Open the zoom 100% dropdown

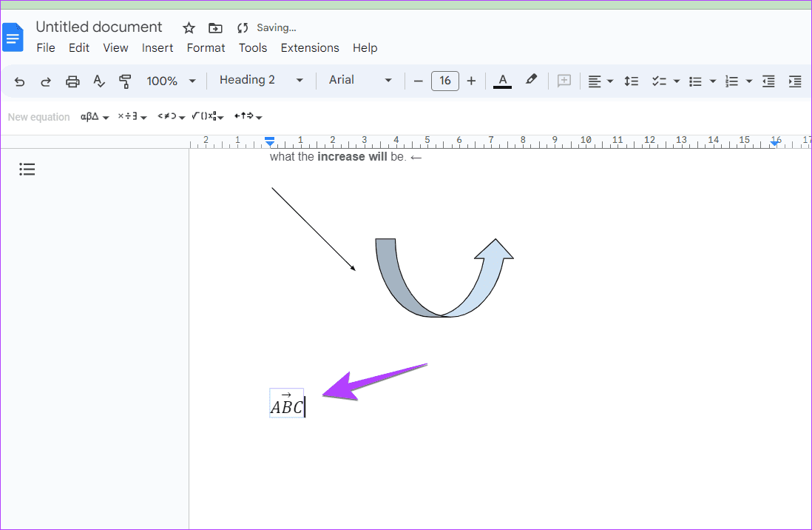(x=171, y=81)
